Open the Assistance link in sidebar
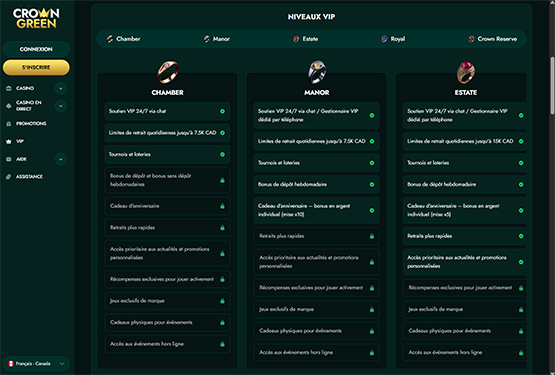 29,177
